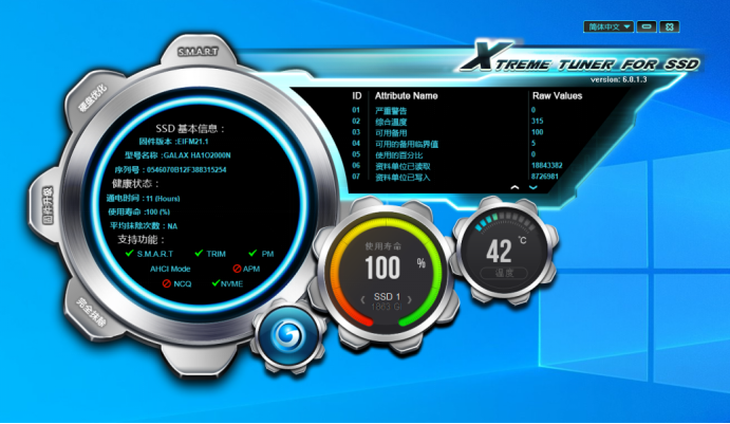Select row 03 可用备用
The width and height of the screenshot is (730, 424).
pos(456,133)
